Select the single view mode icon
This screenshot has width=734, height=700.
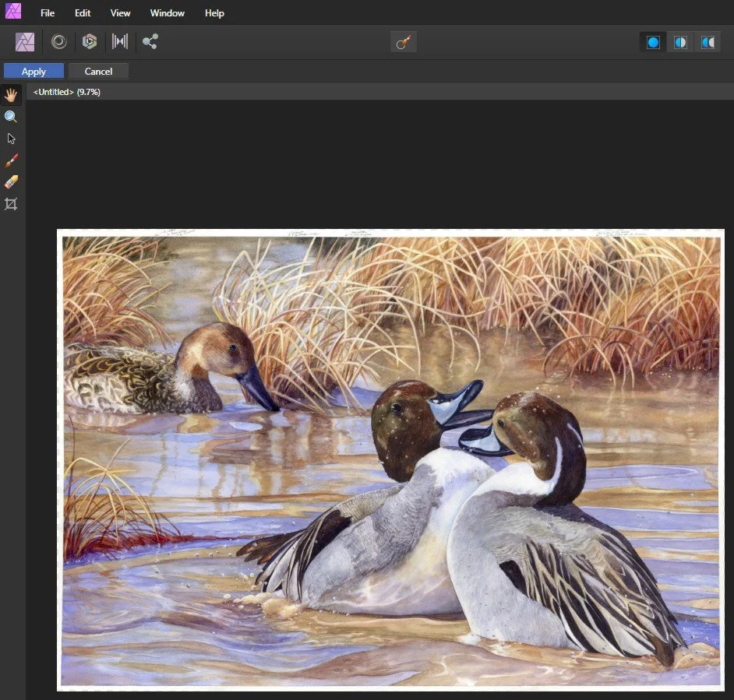(653, 43)
